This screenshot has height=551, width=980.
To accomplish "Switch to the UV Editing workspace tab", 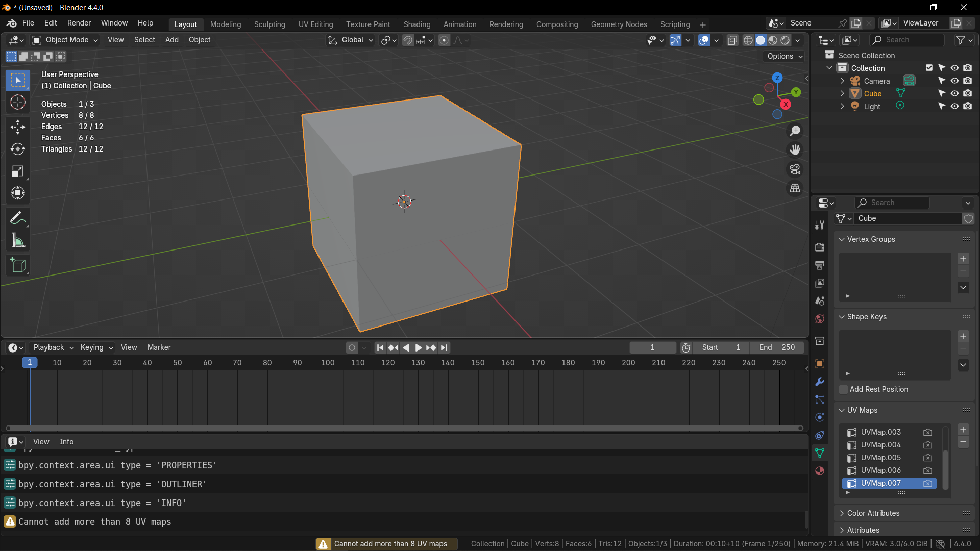I will pos(315,24).
